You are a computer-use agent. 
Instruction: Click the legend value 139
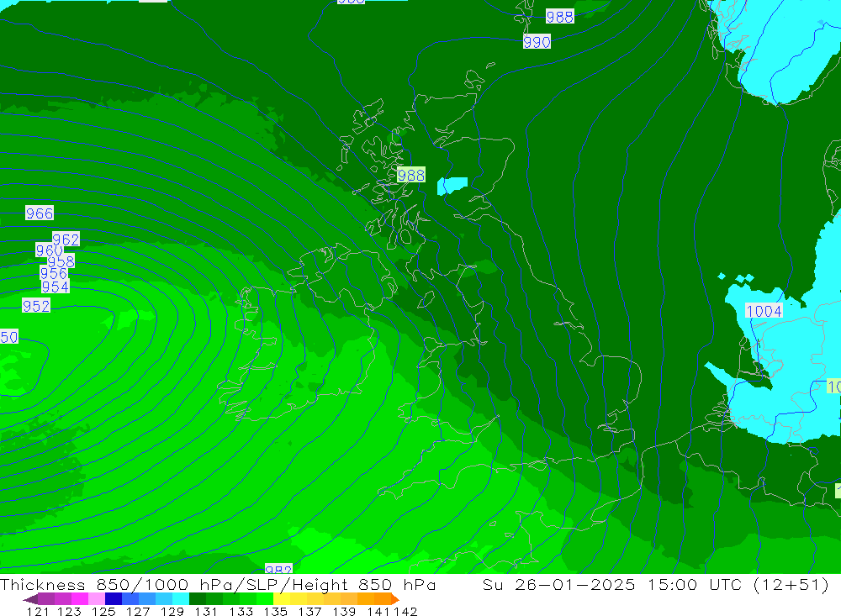344,611
